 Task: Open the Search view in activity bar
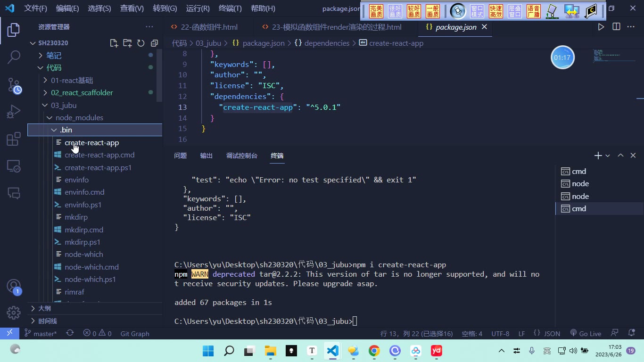point(14,57)
